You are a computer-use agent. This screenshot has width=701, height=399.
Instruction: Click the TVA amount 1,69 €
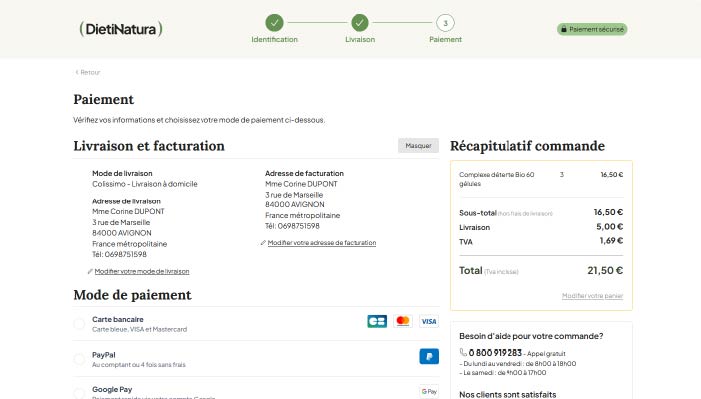point(611,241)
